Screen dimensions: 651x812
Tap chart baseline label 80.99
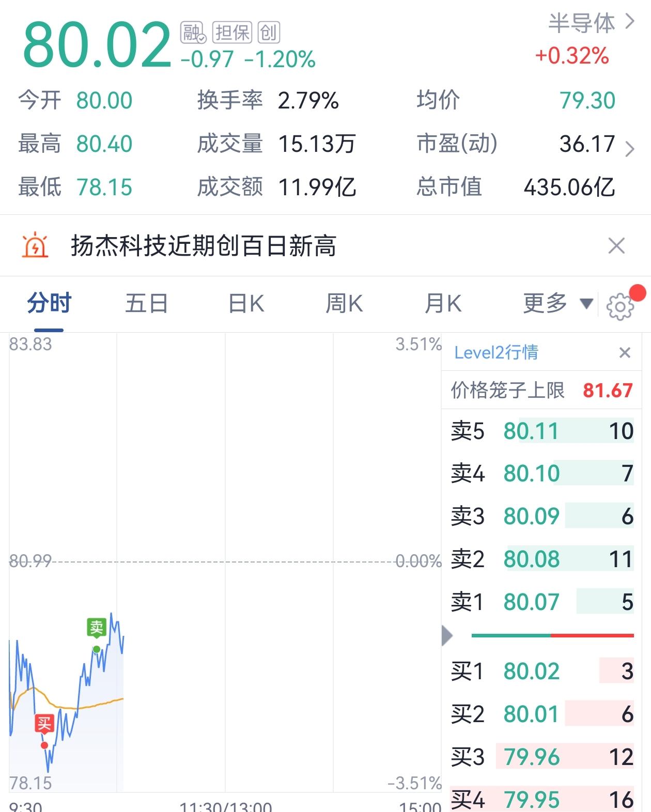tap(30, 561)
